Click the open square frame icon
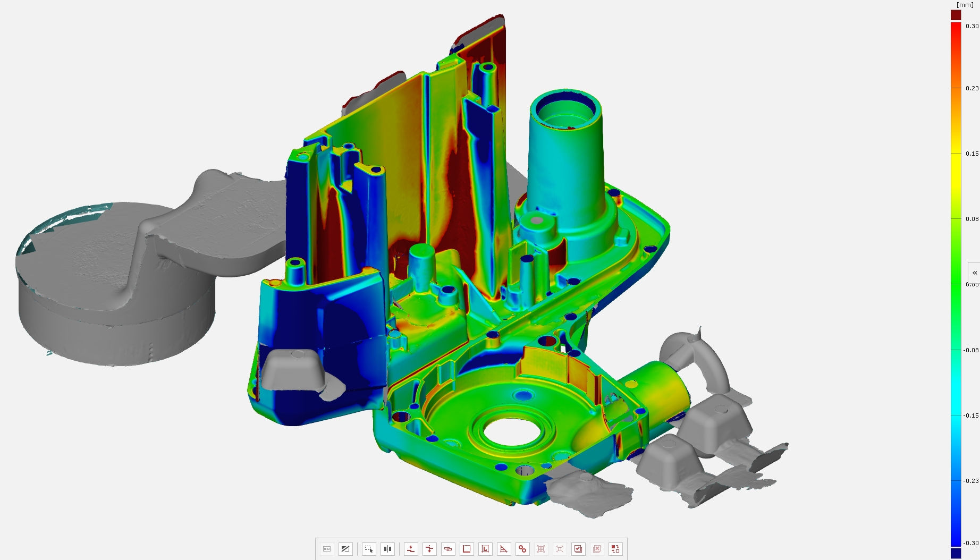Viewport: 980px width, 560px height. coord(467,549)
